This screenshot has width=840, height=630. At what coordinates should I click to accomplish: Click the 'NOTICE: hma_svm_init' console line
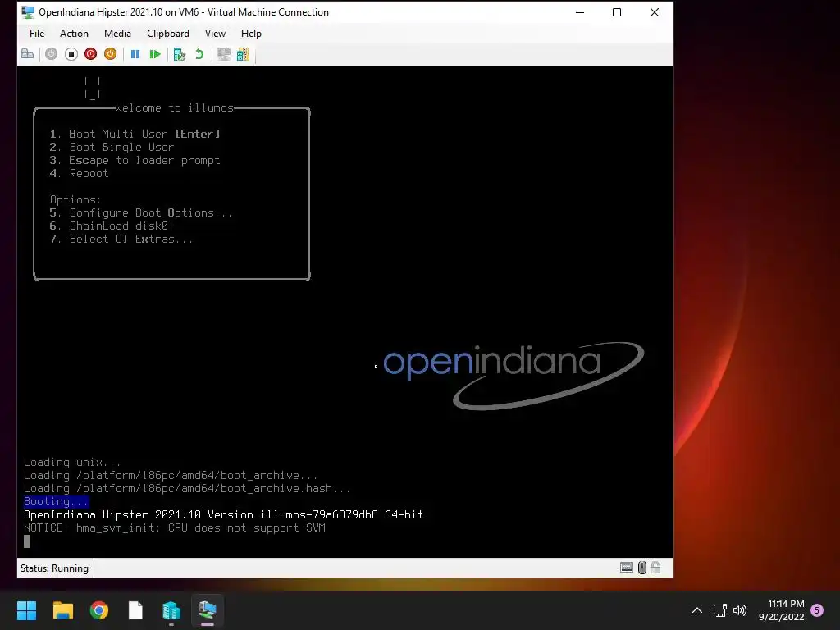pyautogui.click(x=175, y=528)
